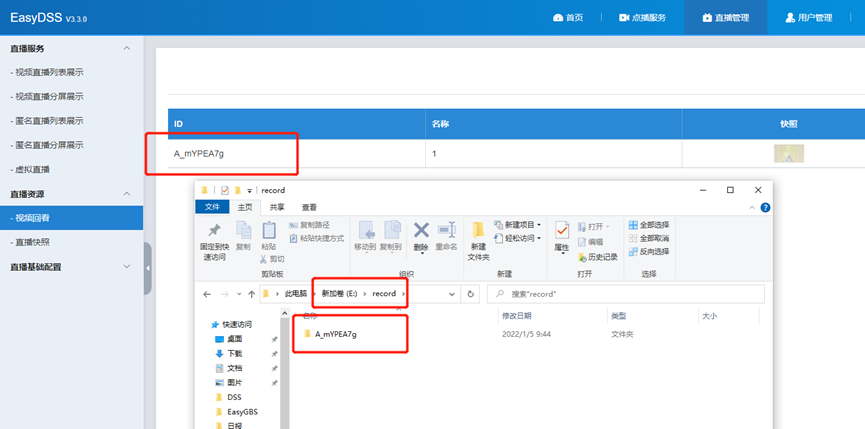
Task: Open the EasyGBS folder in navigation pane
Action: click(x=242, y=411)
